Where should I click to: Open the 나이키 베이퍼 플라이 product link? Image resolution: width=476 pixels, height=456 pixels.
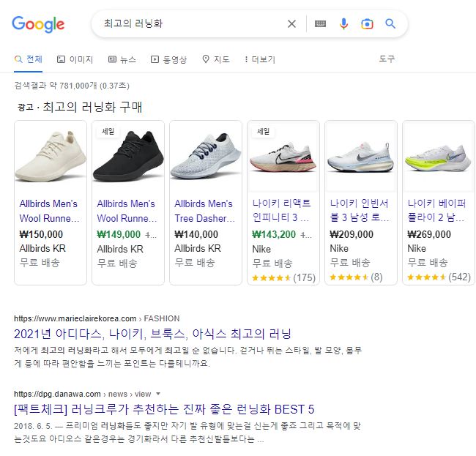436,211
